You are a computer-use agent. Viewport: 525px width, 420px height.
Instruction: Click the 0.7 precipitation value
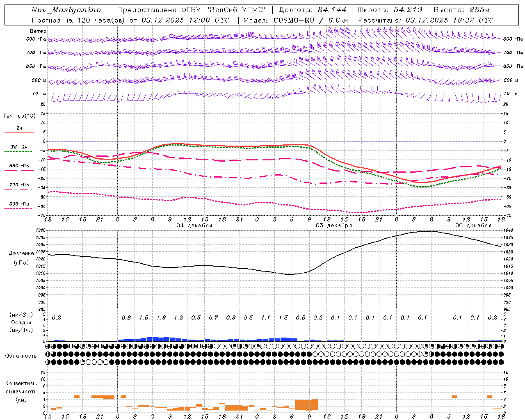pyautogui.click(x=213, y=317)
